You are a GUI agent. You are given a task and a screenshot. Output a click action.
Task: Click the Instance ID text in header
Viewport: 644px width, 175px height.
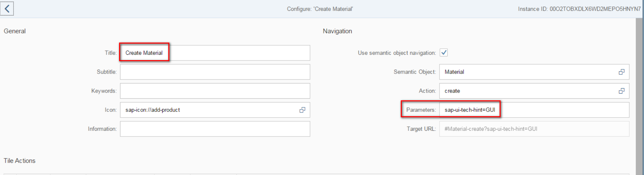pyautogui.click(x=579, y=9)
